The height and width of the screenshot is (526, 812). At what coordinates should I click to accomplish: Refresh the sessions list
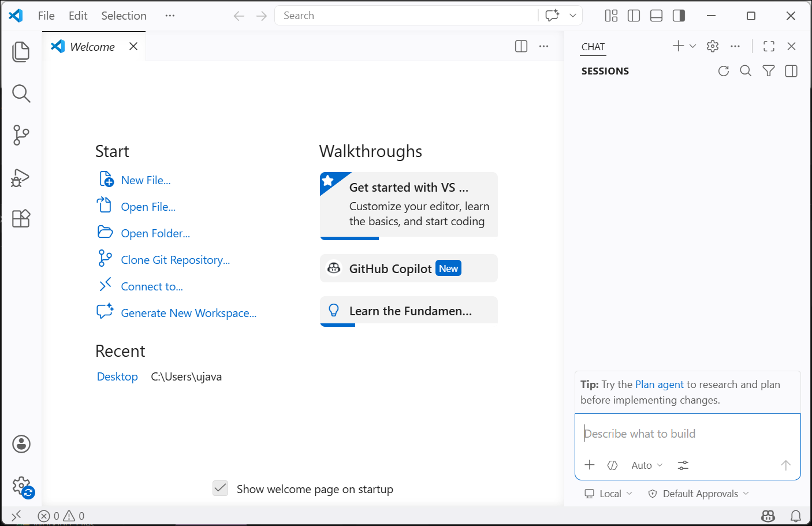[x=724, y=71]
